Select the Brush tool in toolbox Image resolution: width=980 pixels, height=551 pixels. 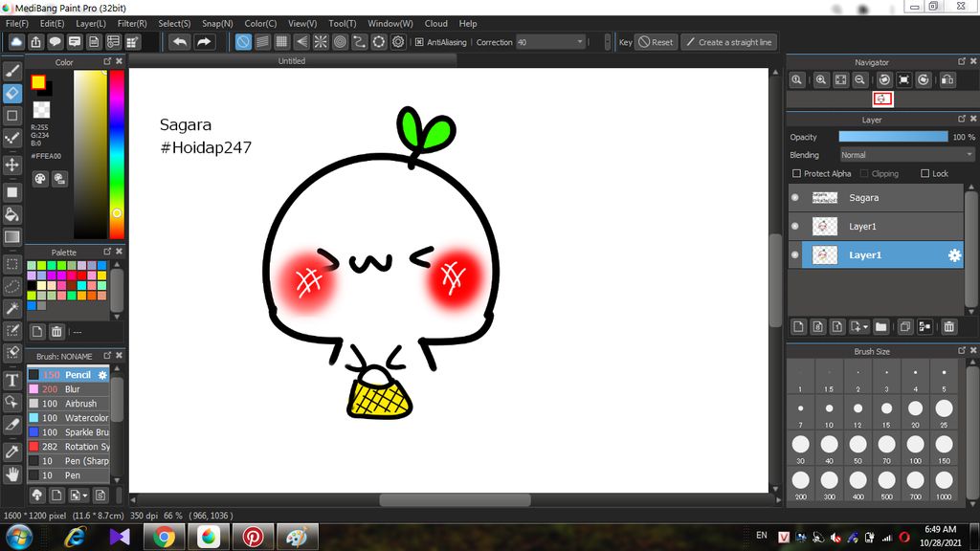click(11, 71)
